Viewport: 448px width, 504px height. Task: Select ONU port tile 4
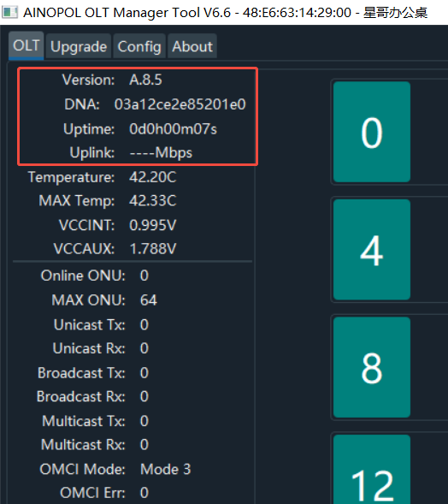coord(372,250)
